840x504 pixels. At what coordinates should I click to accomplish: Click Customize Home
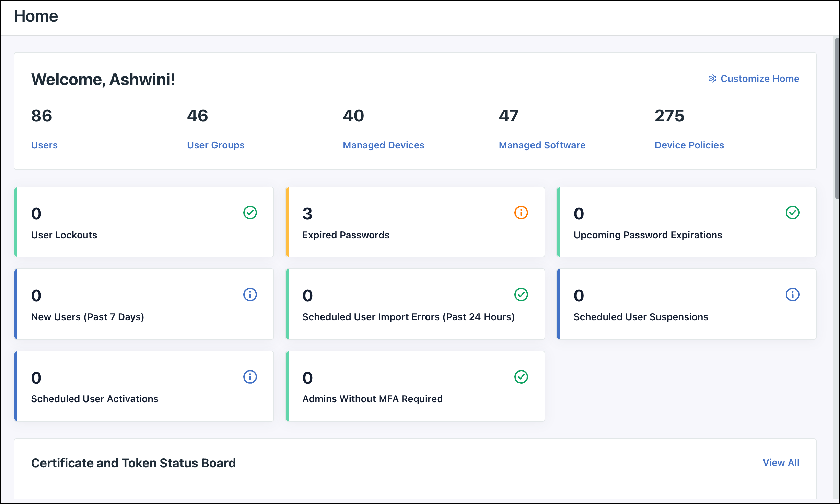(760, 79)
